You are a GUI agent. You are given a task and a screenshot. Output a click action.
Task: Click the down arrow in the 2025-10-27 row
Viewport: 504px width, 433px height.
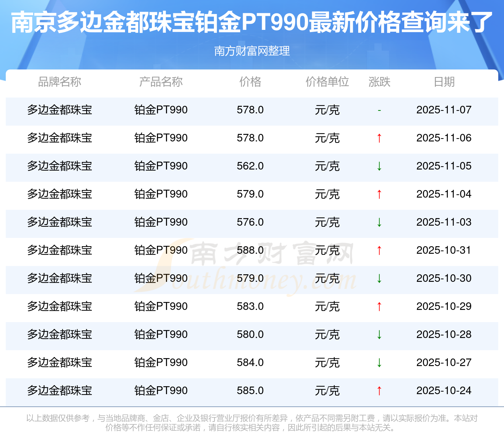(379, 362)
